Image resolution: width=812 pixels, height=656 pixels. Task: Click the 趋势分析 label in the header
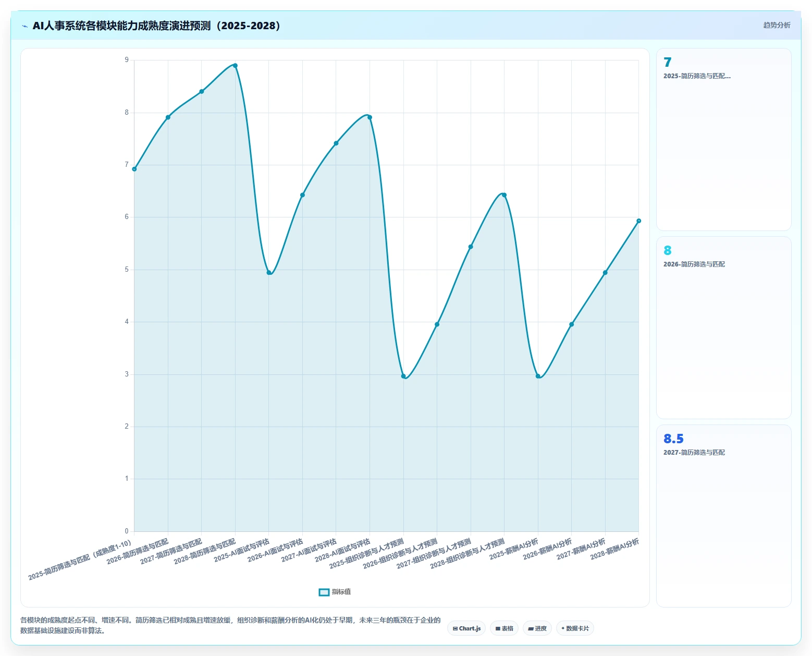[x=777, y=25]
